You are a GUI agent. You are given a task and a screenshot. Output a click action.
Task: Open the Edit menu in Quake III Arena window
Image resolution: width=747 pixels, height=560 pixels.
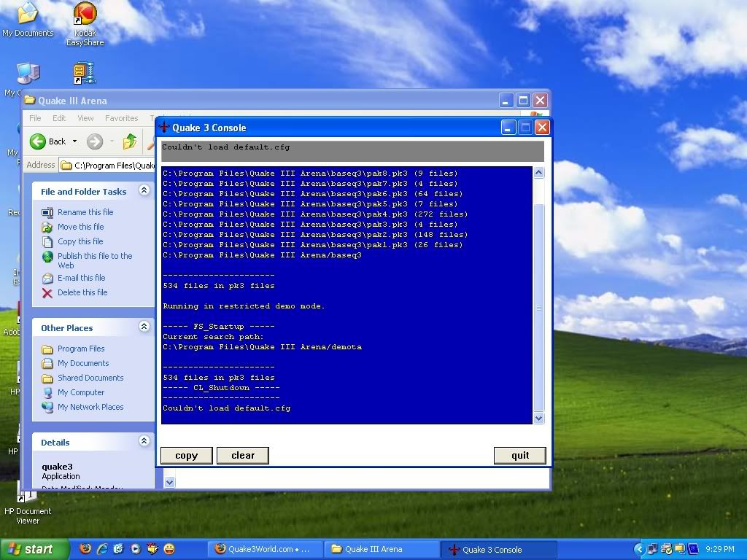[59, 118]
